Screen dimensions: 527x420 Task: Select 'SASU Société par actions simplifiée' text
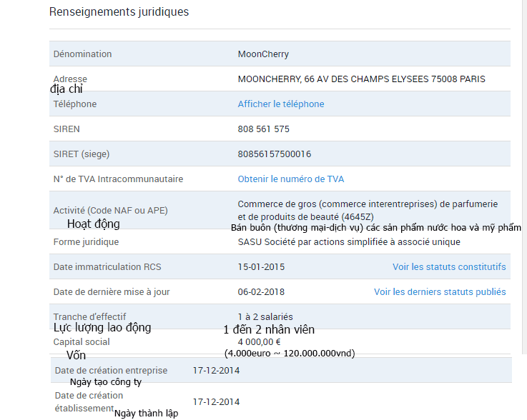click(349, 242)
